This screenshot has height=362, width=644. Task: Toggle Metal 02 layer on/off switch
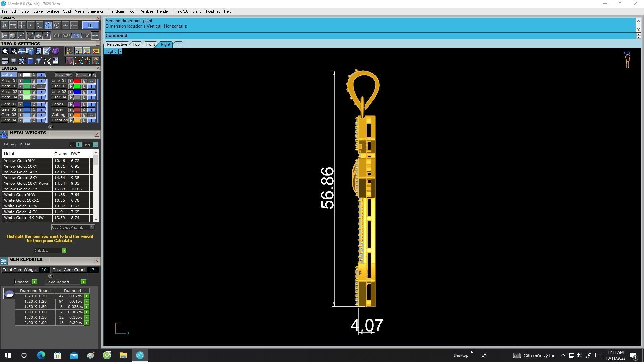[x=41, y=86]
